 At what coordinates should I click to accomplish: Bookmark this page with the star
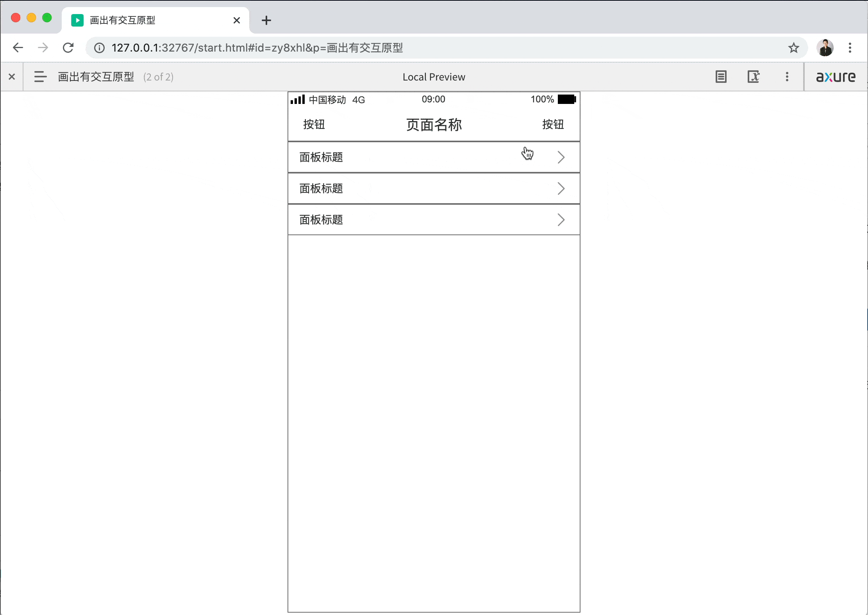tap(793, 48)
